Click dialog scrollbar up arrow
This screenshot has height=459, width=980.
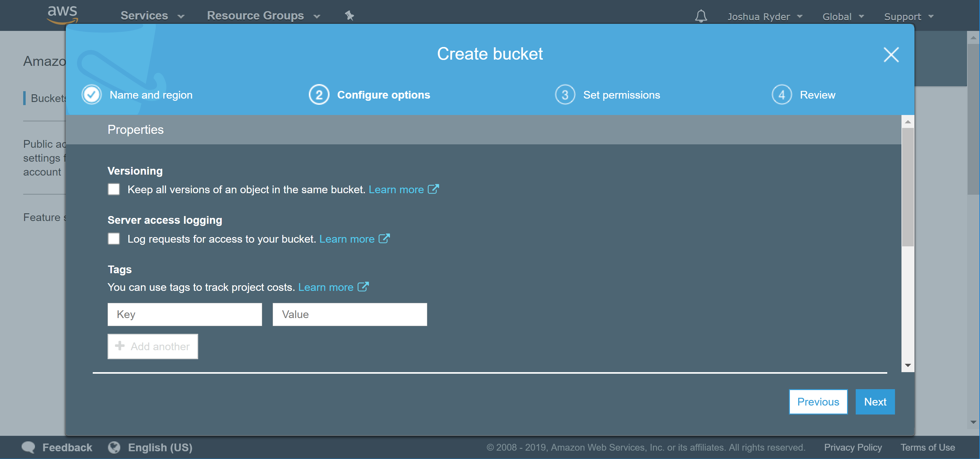click(x=908, y=122)
